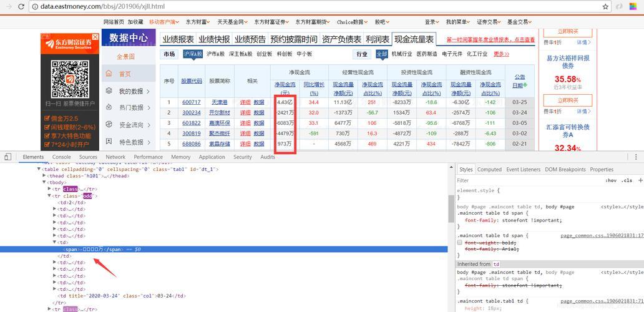Sort by 净现金流(元) column header
Screen dimensions: 644x312
pos(285,89)
